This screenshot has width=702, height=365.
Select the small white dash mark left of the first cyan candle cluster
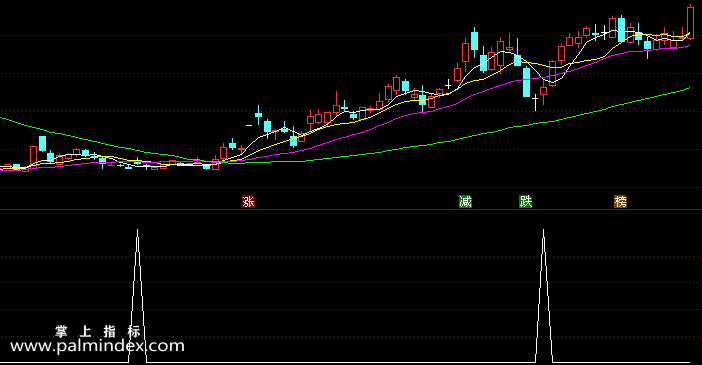(249, 125)
